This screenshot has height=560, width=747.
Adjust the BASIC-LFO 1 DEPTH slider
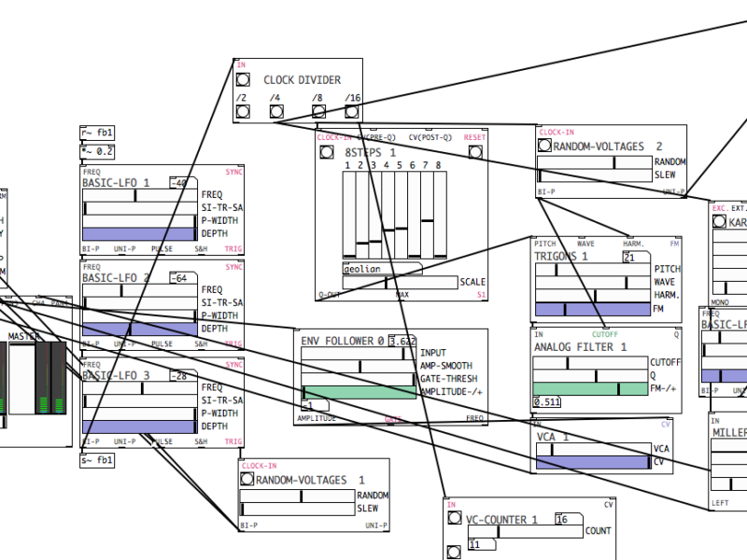pos(140,234)
